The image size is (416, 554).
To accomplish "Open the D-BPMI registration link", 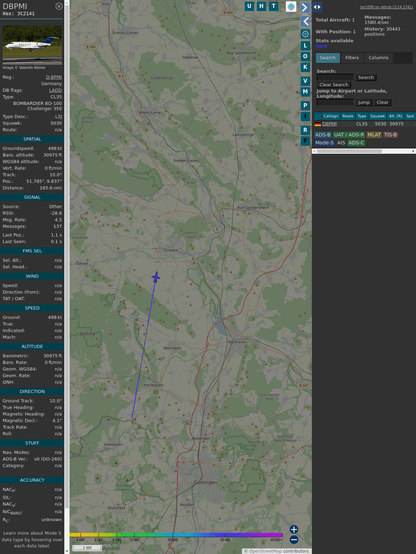I will click(54, 77).
